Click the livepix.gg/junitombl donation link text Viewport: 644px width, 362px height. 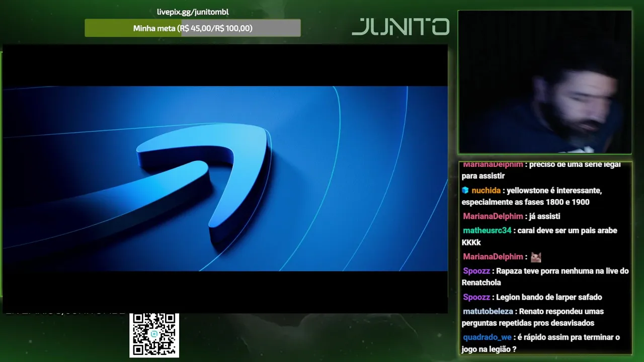click(x=193, y=12)
